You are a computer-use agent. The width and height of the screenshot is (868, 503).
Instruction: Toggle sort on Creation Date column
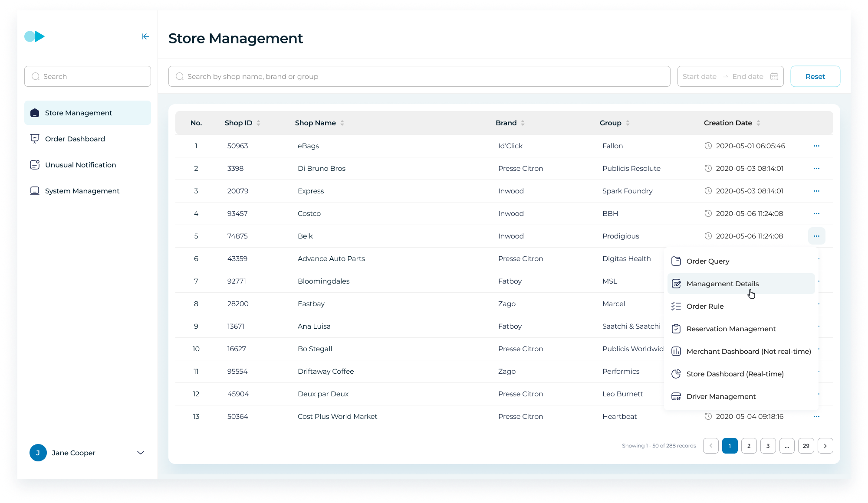pos(758,123)
